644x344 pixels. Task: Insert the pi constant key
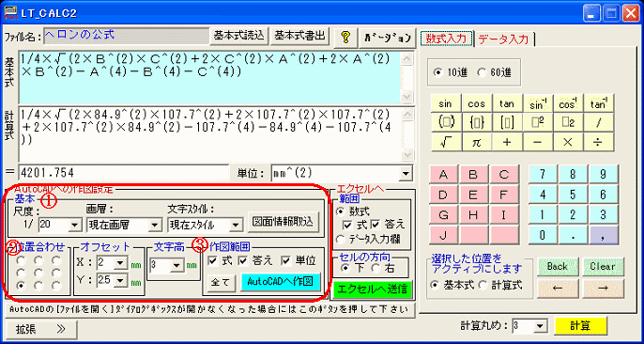pos(477,142)
